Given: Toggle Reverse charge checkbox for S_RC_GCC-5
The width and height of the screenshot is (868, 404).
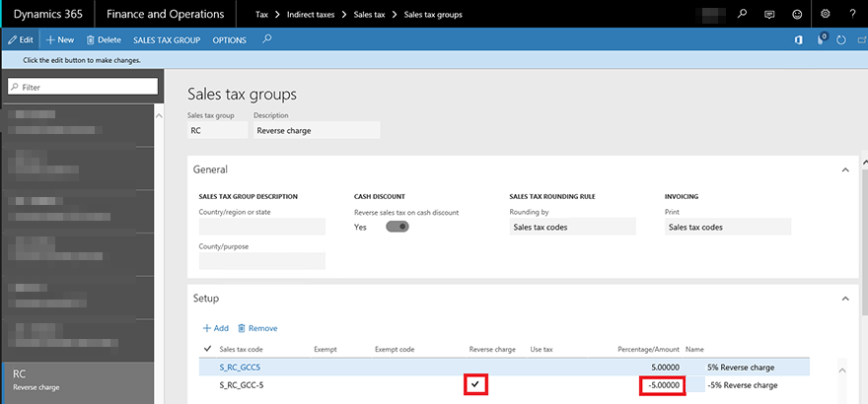Looking at the screenshot, I should click(x=475, y=384).
